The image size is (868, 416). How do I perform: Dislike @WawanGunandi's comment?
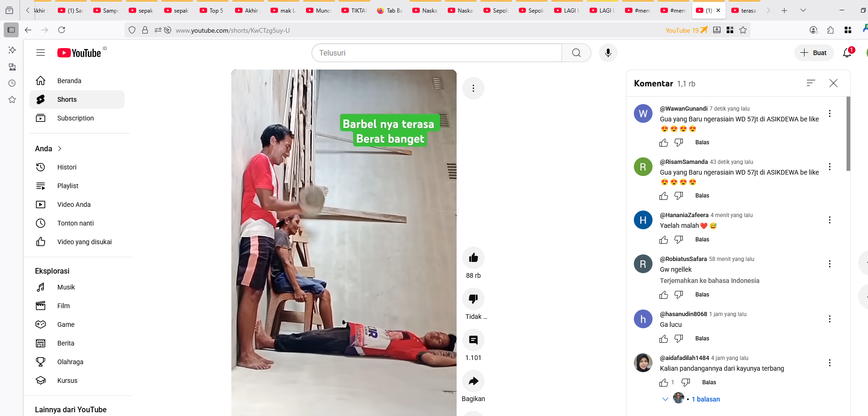point(679,142)
